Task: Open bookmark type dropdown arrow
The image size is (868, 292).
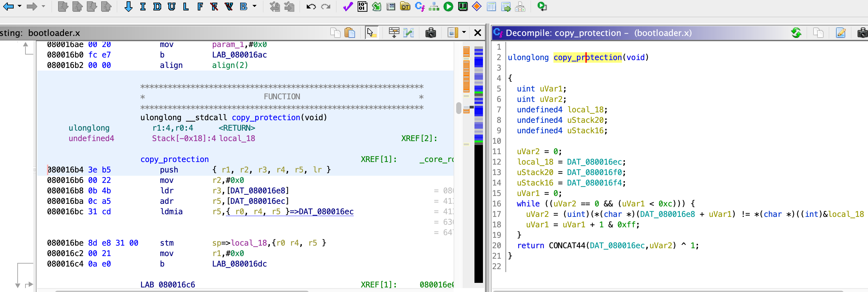Action: 255,7
